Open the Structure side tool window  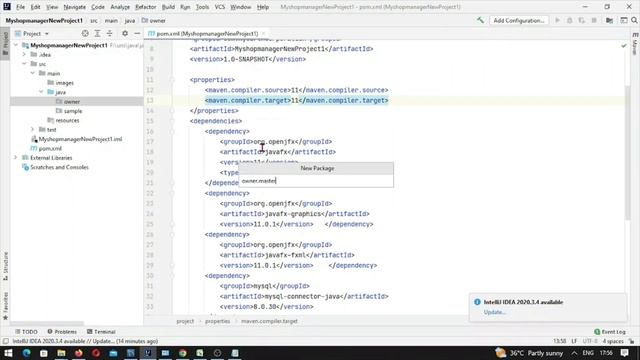5,266
